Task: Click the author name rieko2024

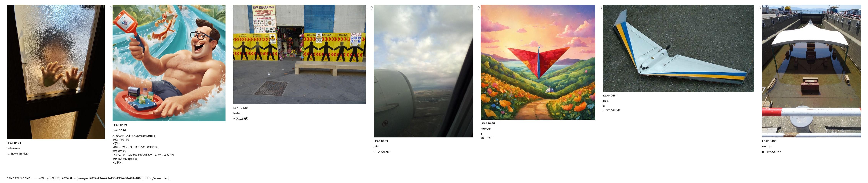Action: click(x=119, y=131)
